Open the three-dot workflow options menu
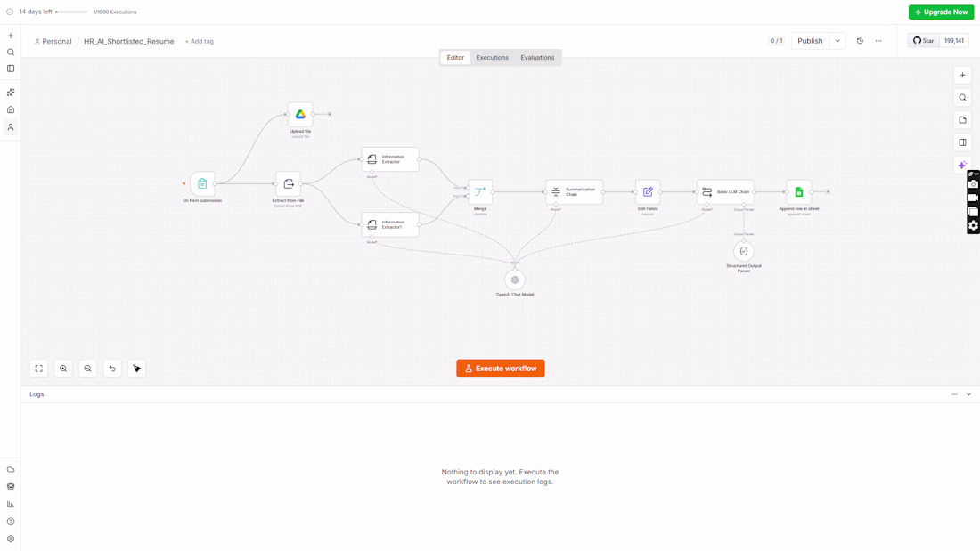This screenshot has height=551, width=980. click(878, 41)
